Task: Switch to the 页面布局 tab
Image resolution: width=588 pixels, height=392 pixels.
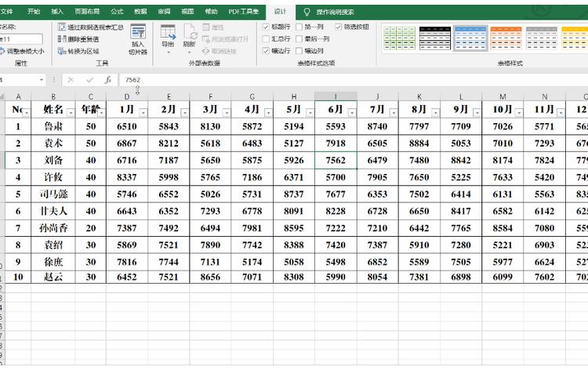Action: 87,12
